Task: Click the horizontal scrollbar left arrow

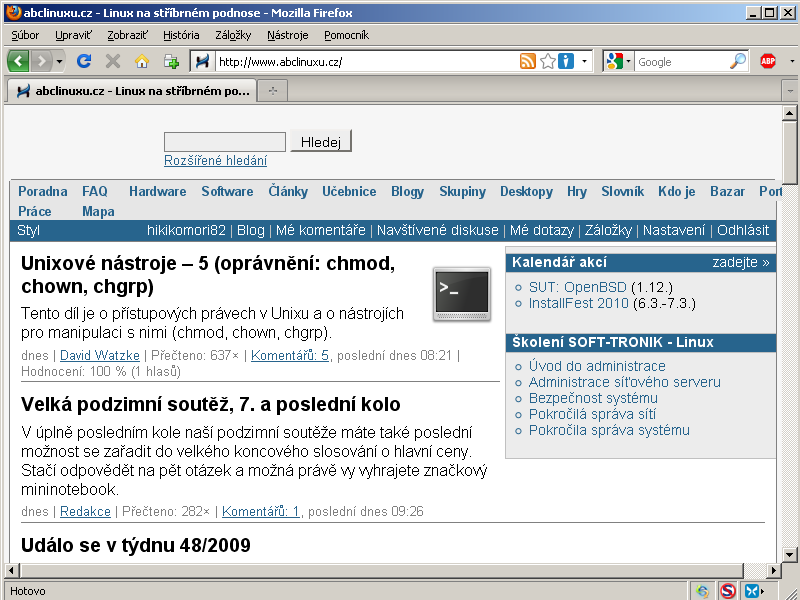Action: click(x=12, y=570)
